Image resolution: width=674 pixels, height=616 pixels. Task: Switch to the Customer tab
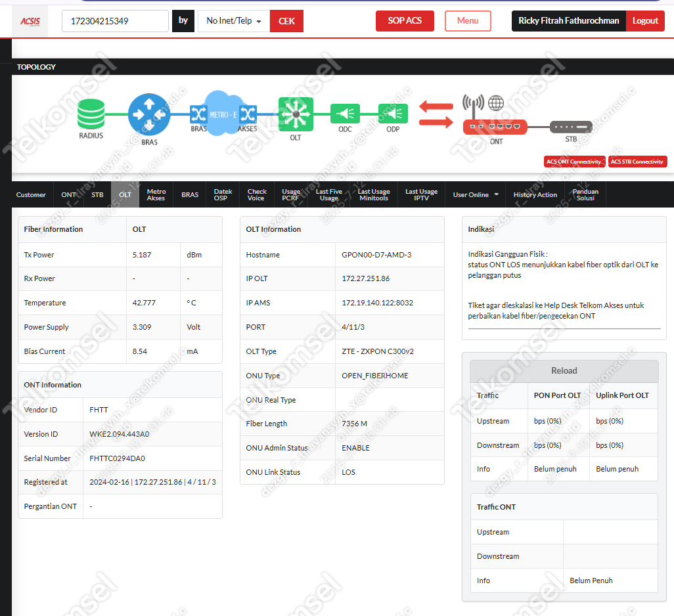[31, 194]
